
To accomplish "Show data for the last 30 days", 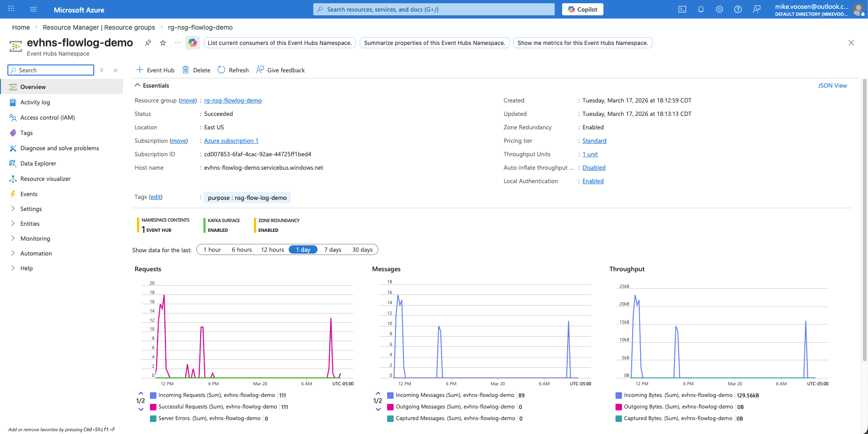I will [x=362, y=249].
